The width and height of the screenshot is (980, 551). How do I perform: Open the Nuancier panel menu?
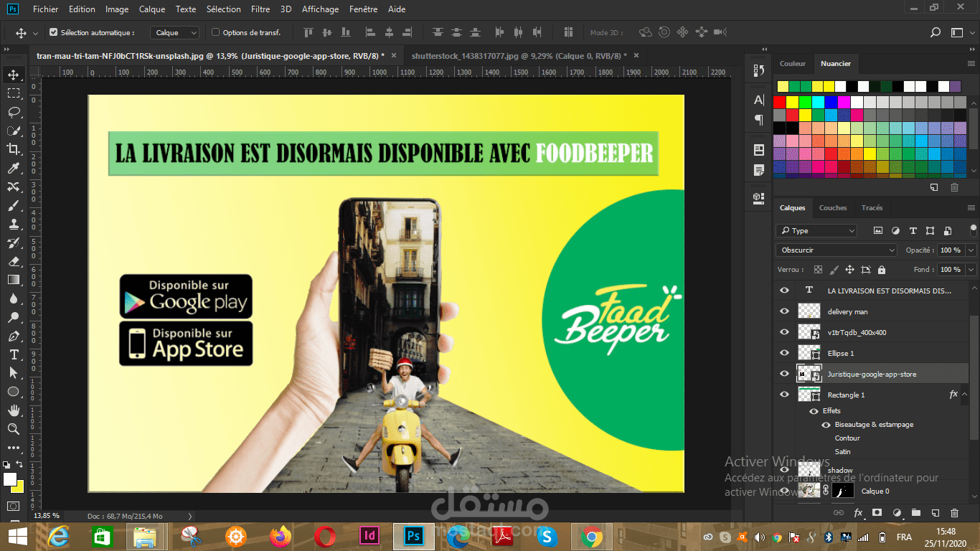[971, 64]
